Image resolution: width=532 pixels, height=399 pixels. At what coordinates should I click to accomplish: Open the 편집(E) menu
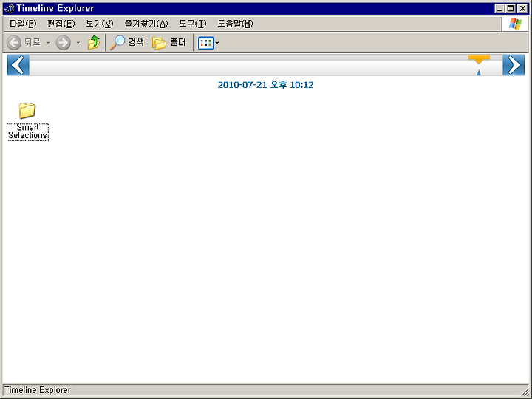click(61, 24)
